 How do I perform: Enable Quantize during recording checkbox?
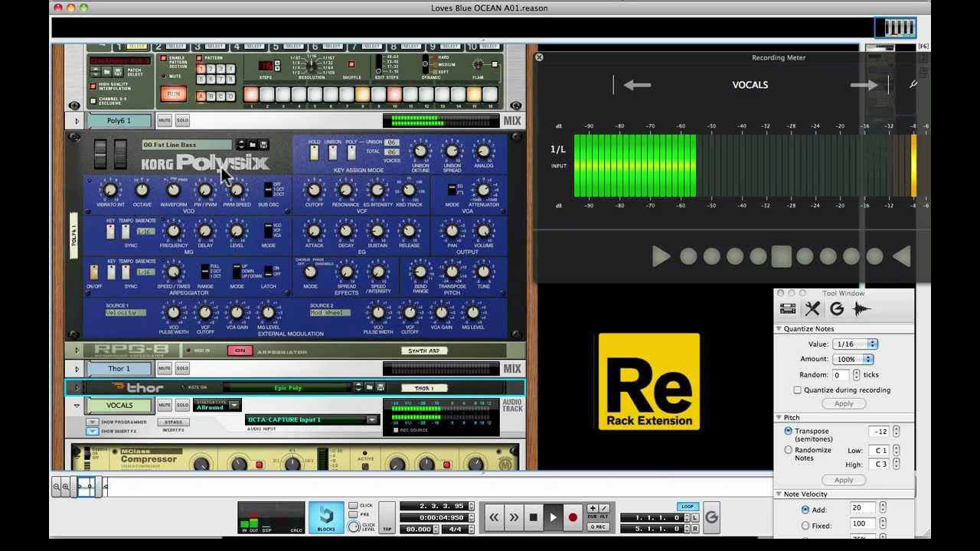[797, 390]
